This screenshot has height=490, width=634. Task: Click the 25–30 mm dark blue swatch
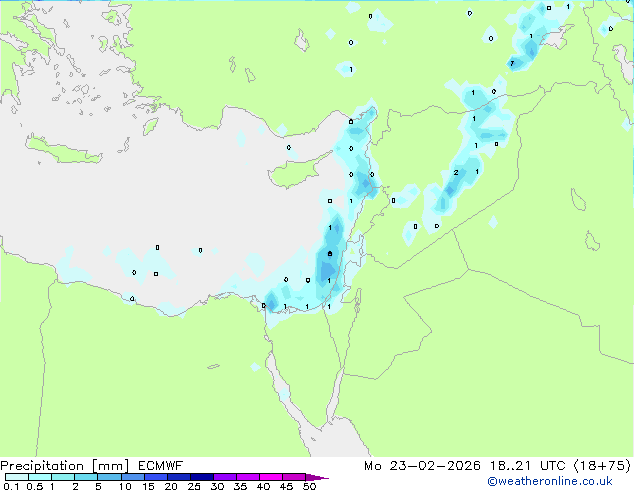click(201, 477)
